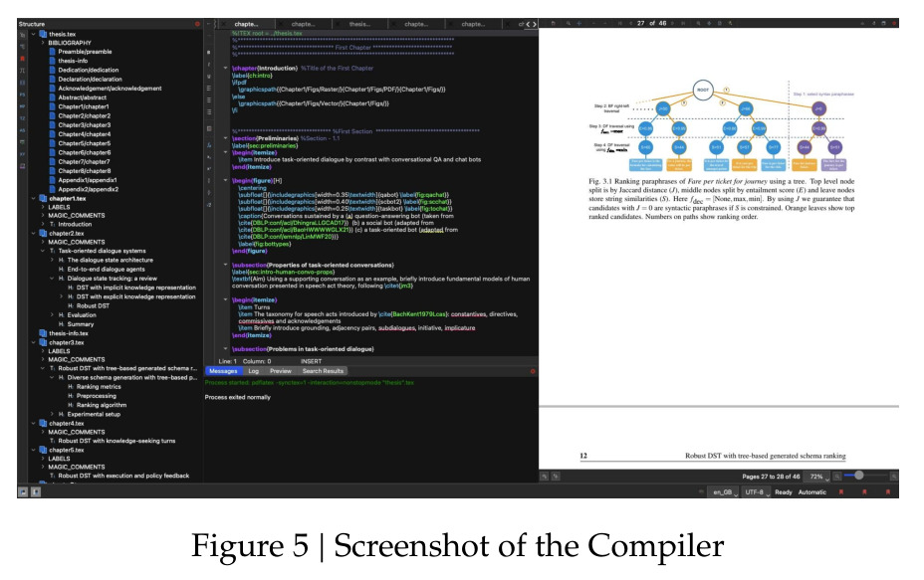Open the Search Results tab

click(323, 371)
